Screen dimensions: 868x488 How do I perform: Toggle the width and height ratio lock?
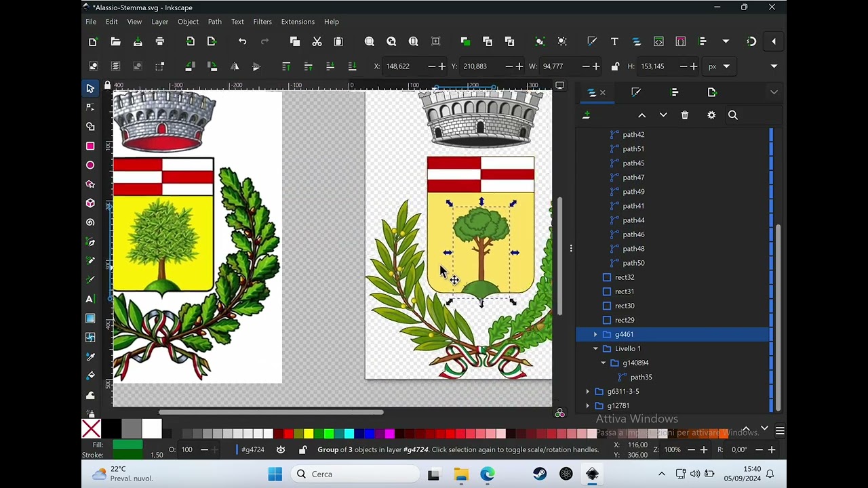click(x=615, y=66)
